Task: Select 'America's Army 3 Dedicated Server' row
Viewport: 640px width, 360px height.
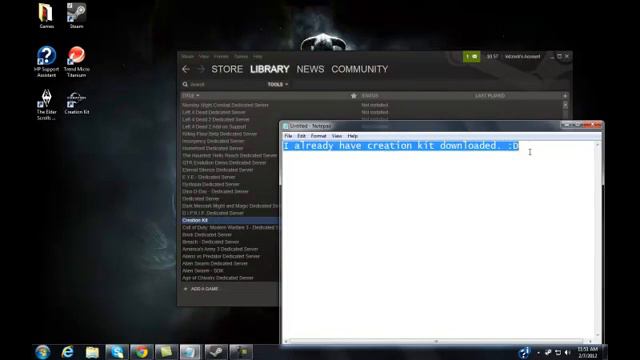Action: 230,249
